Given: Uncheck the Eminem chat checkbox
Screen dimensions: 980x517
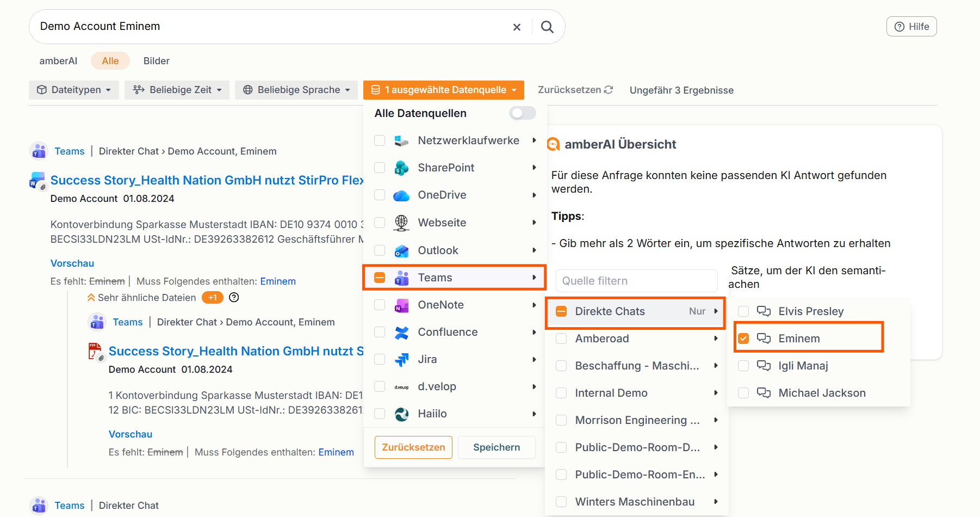Looking at the screenshot, I should pos(743,338).
